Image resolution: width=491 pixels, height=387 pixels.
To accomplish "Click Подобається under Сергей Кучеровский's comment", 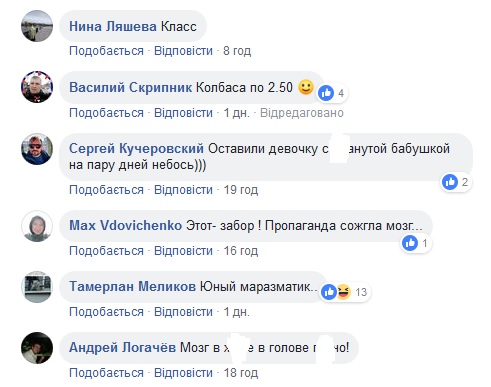I will 106,190.
